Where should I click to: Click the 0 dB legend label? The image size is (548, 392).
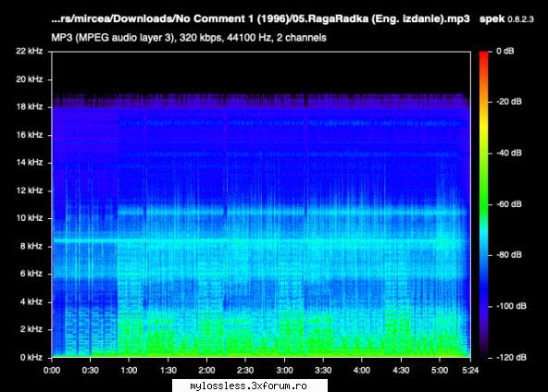tap(505, 52)
